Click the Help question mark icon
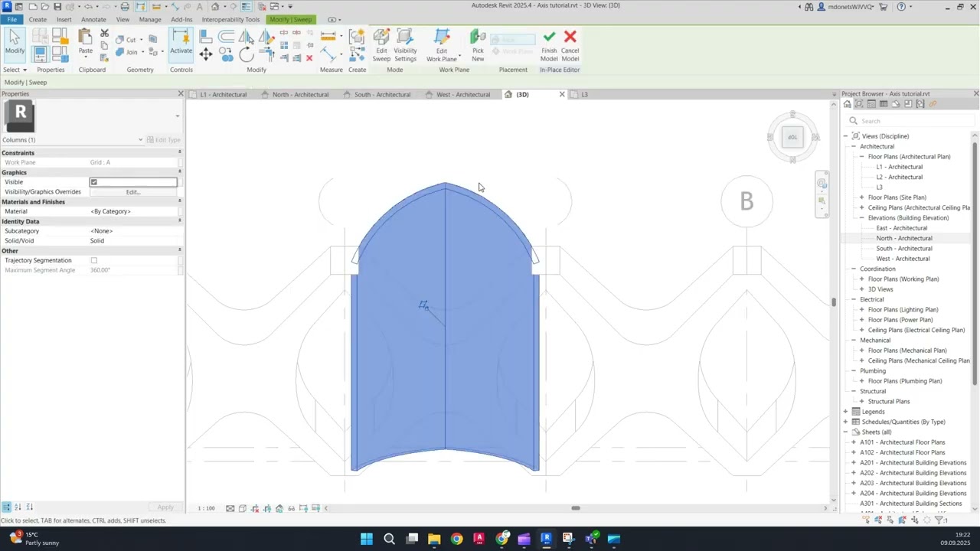This screenshot has width=980, height=551. click(x=901, y=7)
